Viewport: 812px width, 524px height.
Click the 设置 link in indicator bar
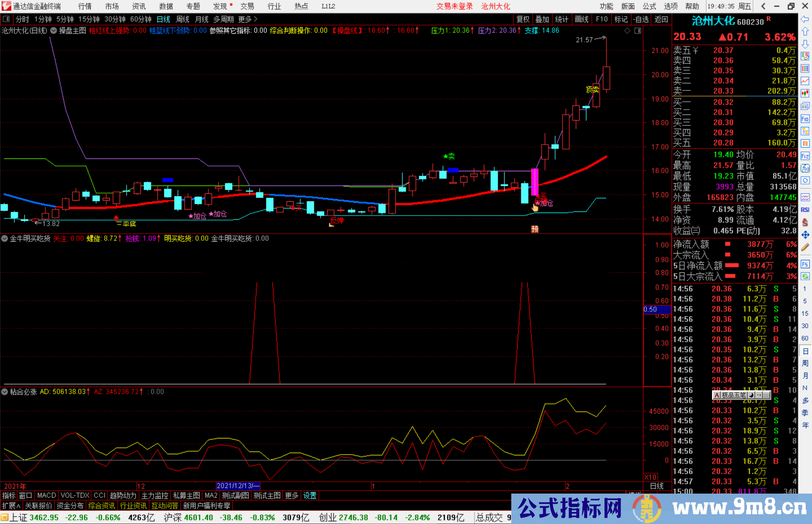(310, 495)
